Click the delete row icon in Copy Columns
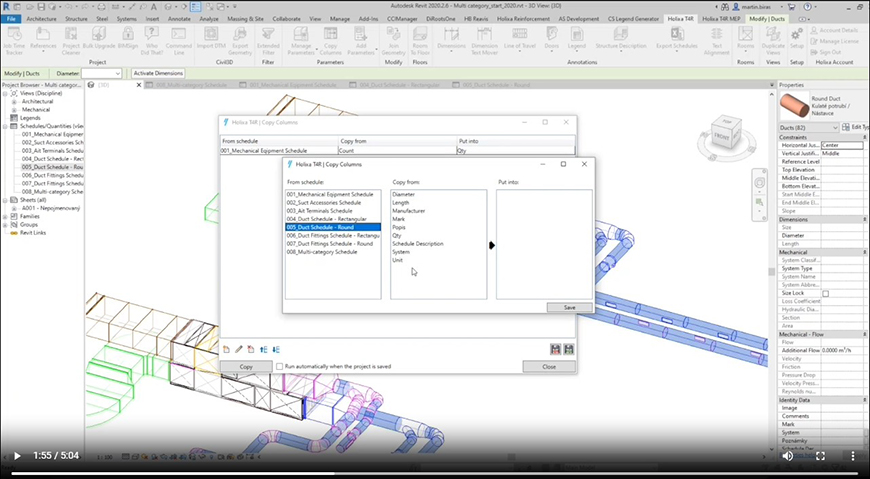The image size is (870, 479). coord(251,350)
